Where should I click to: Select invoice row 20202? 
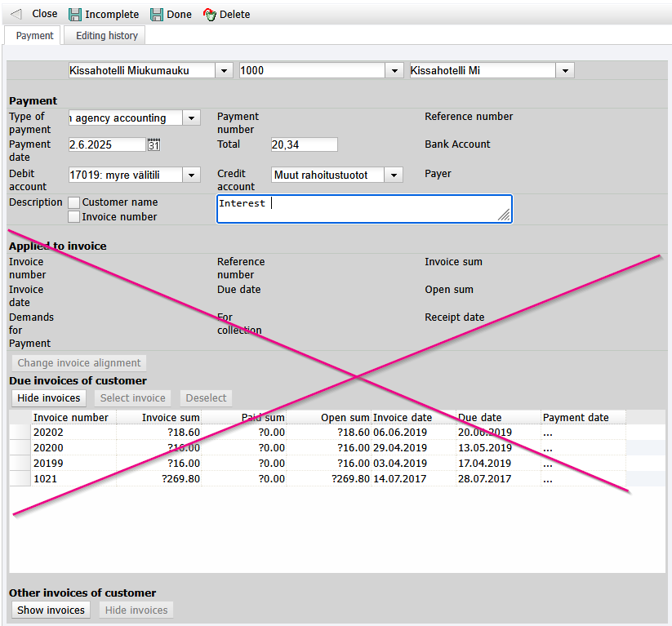tap(318, 433)
